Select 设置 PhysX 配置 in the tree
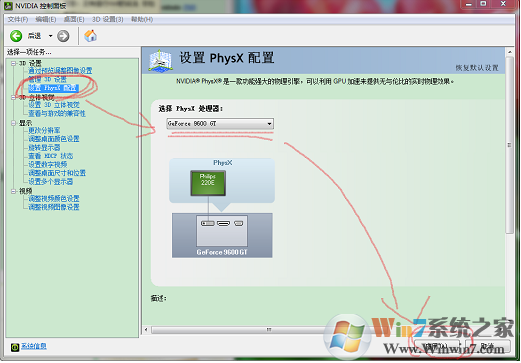 coord(53,88)
